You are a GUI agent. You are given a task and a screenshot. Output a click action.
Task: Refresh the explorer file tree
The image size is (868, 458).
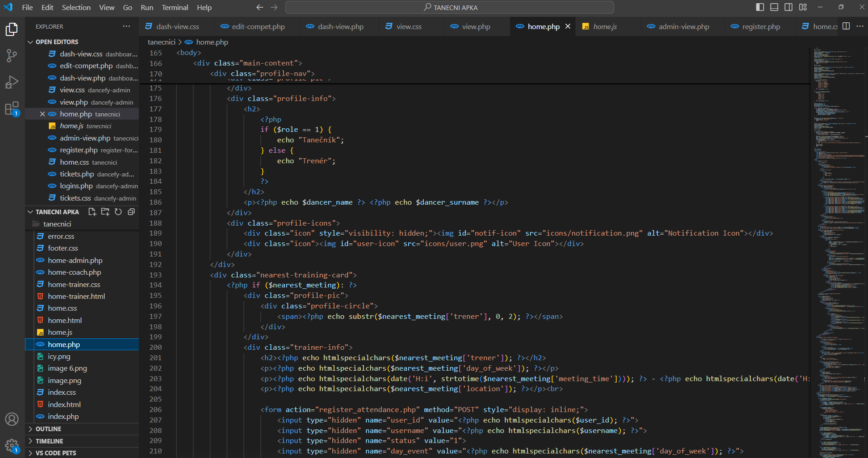tap(118, 212)
